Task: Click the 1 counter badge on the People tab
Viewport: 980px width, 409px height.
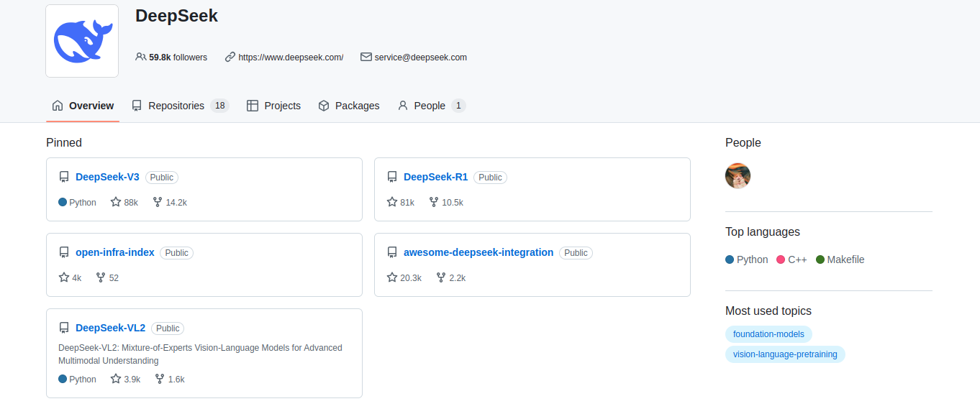Action: point(458,106)
